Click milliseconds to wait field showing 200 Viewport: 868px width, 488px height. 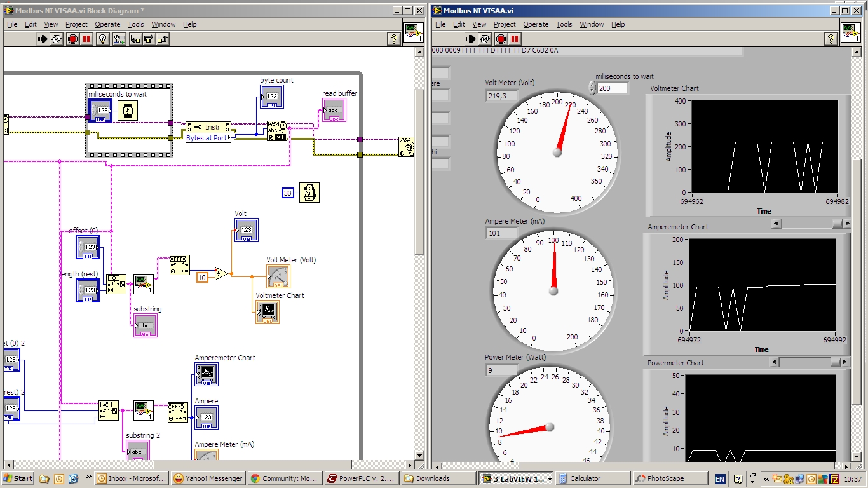click(613, 88)
